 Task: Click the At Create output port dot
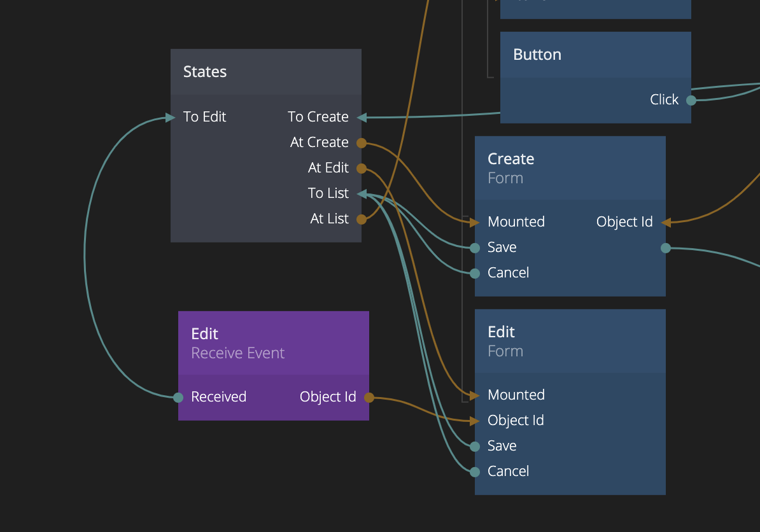tap(362, 143)
